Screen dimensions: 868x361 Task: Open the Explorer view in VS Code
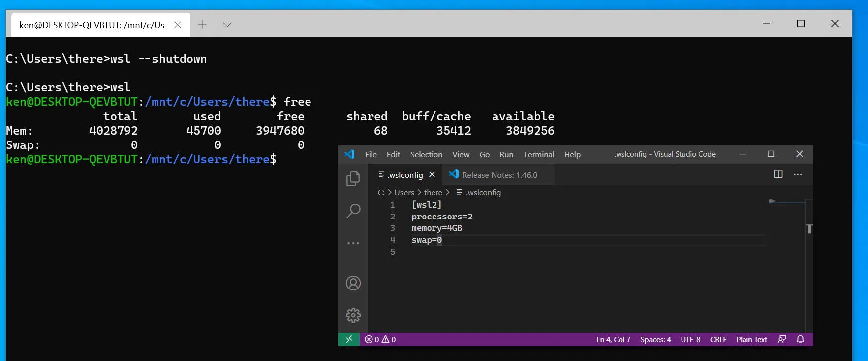pos(353,179)
